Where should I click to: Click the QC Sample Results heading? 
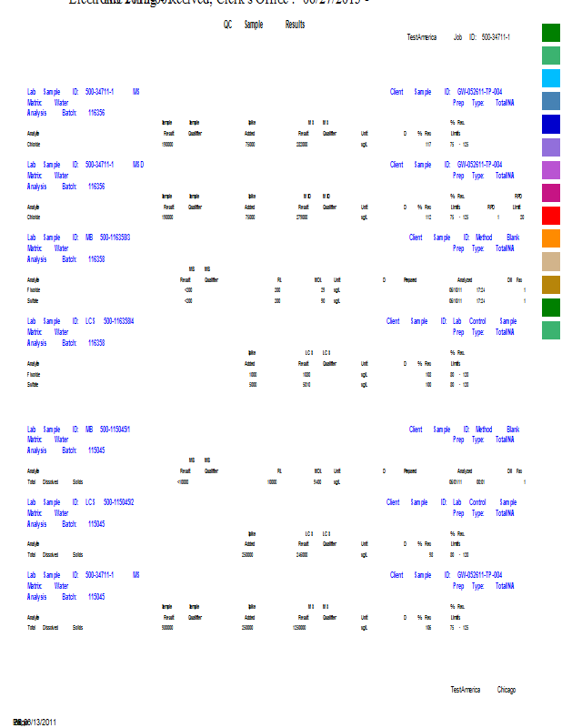click(x=264, y=25)
